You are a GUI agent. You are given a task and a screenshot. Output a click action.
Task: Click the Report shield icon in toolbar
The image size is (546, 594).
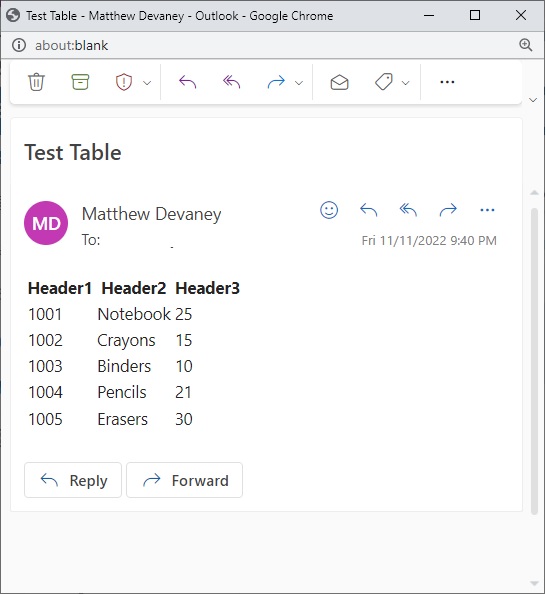(x=124, y=82)
